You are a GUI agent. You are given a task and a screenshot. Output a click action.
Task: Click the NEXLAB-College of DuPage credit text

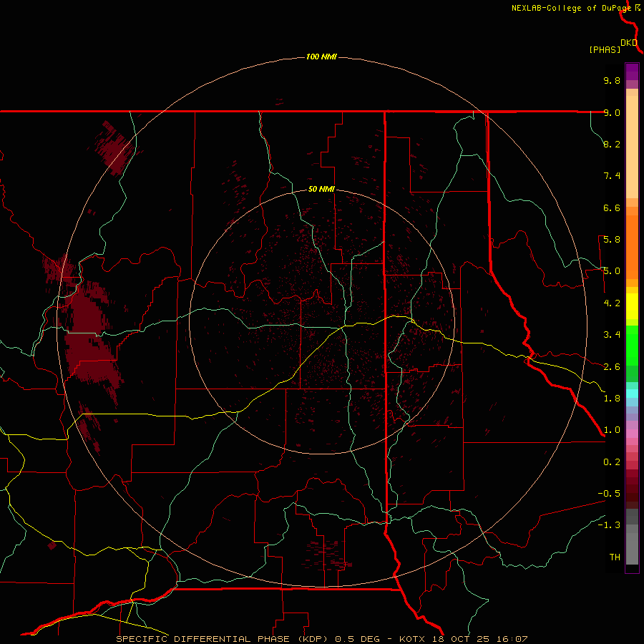click(x=571, y=8)
